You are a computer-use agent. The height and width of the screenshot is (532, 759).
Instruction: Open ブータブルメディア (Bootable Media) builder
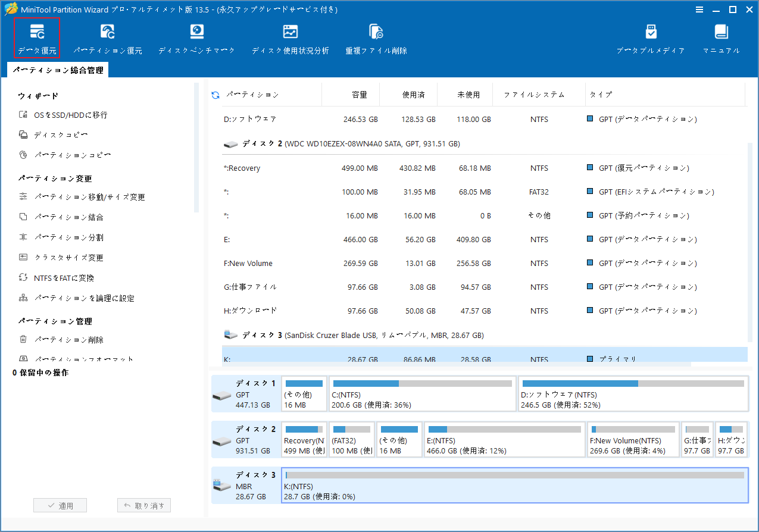tap(650, 37)
